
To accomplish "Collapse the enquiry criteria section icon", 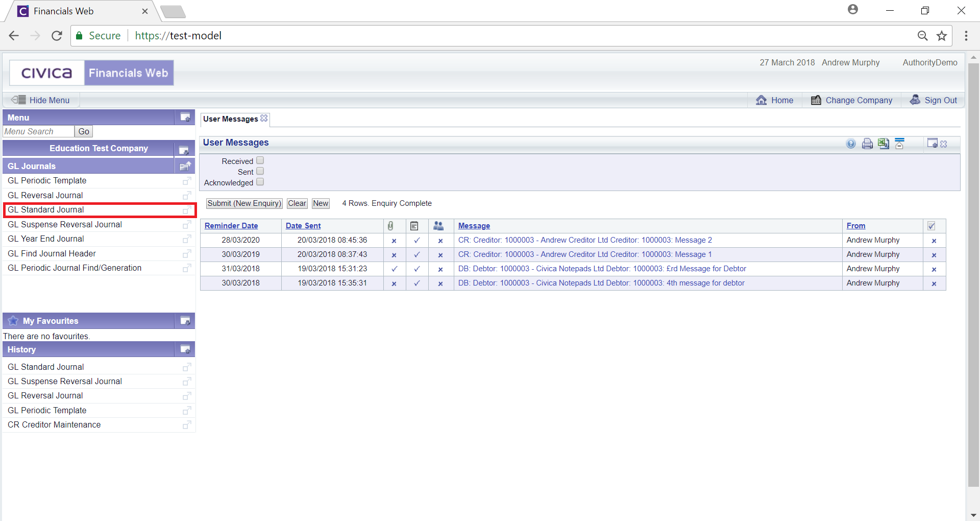I will (x=900, y=144).
